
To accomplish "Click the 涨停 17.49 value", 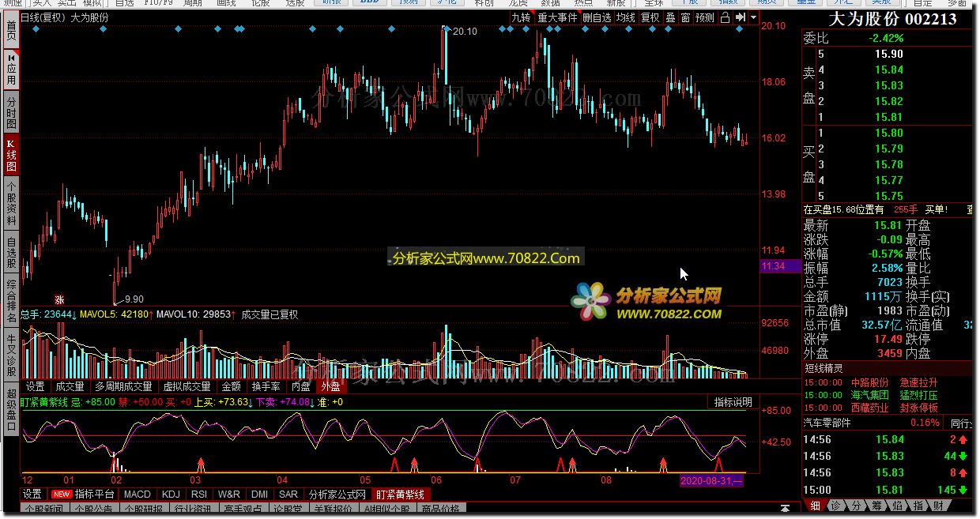I will (x=888, y=339).
